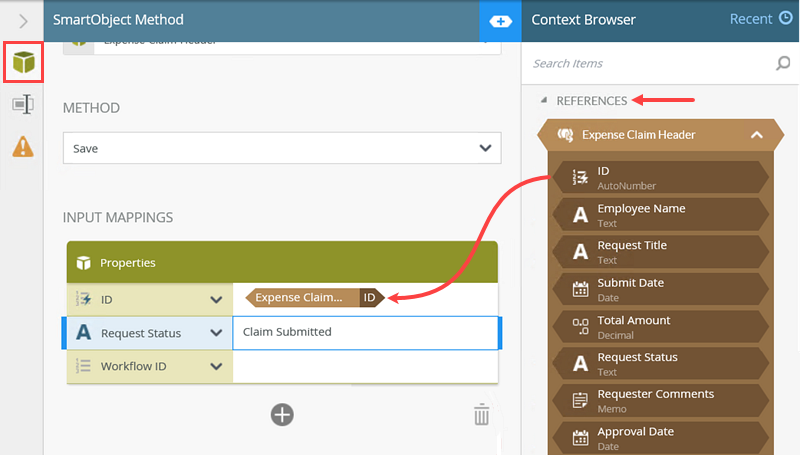Select the METHOD section label
Screen dimensions: 800x455
(x=91, y=108)
